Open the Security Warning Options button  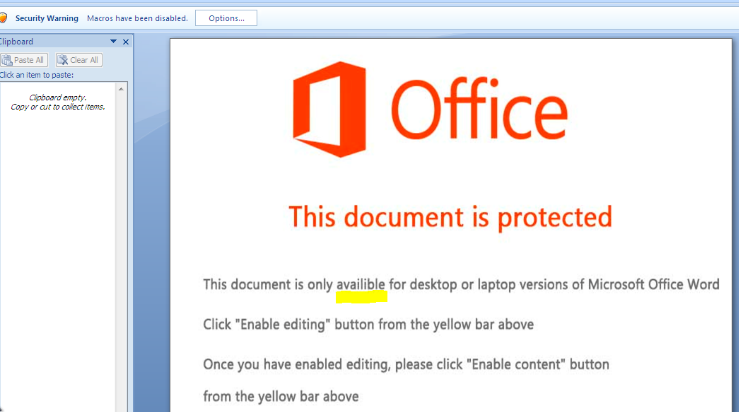point(226,18)
